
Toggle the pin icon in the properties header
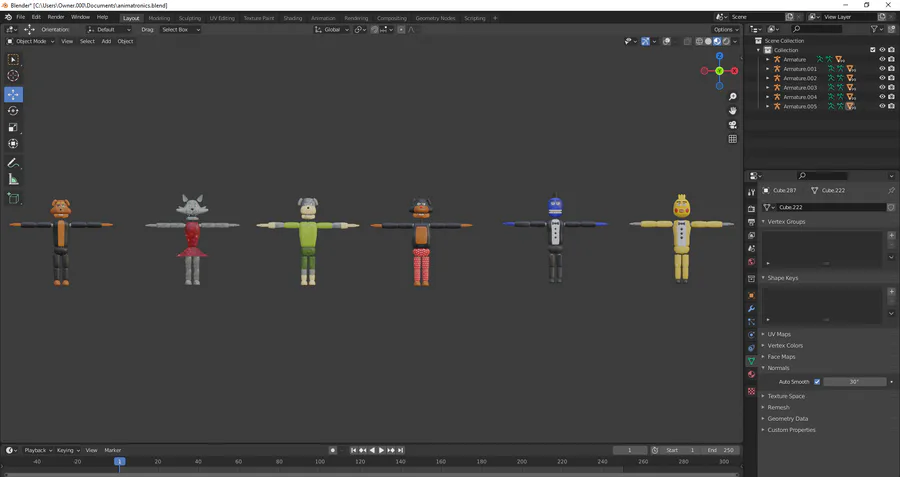coord(891,191)
